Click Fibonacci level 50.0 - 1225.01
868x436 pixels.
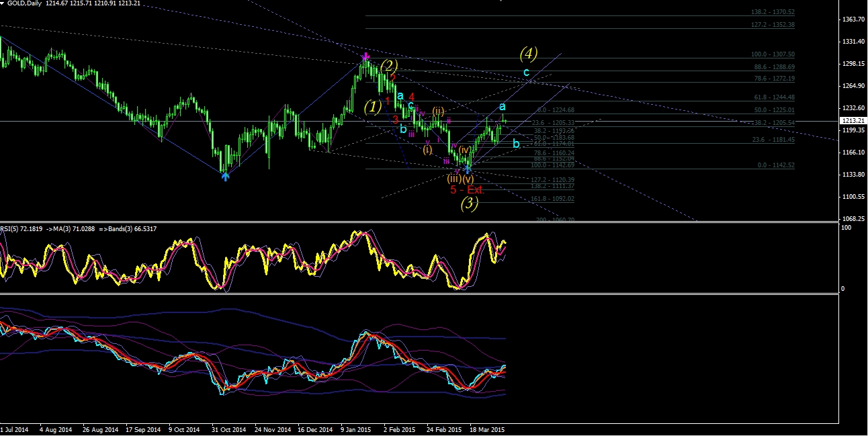774,110
